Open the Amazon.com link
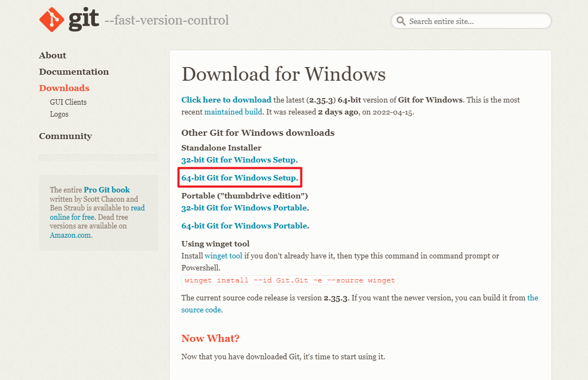 coord(70,235)
